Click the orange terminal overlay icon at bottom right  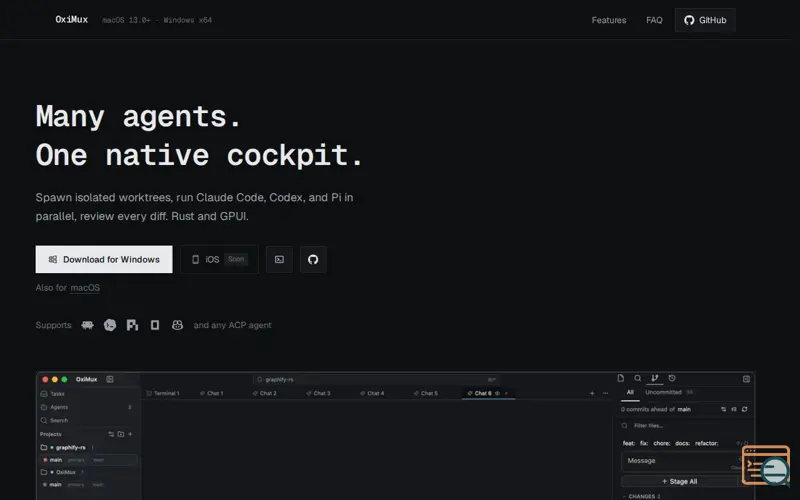(765, 465)
